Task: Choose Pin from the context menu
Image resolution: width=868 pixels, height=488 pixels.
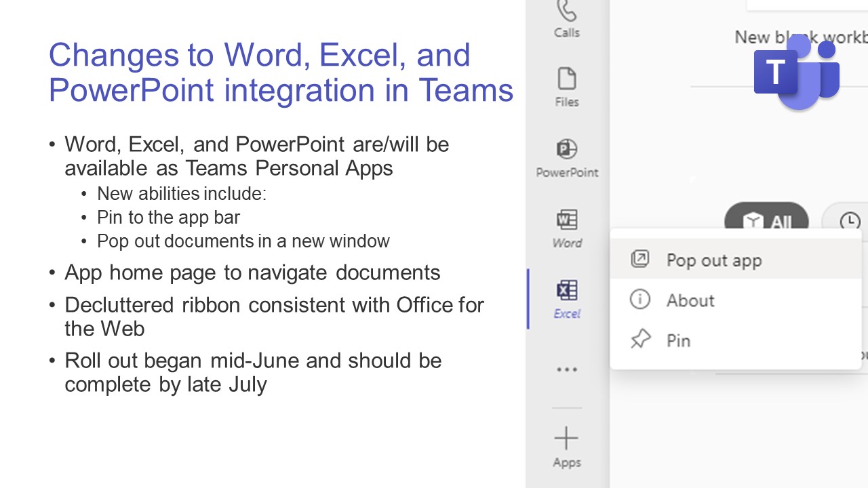Action: tap(736, 340)
